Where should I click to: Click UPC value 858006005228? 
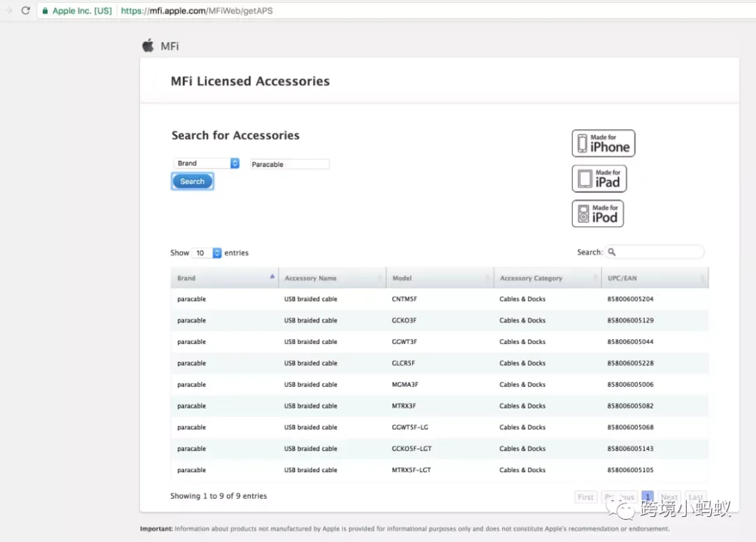[630, 363]
